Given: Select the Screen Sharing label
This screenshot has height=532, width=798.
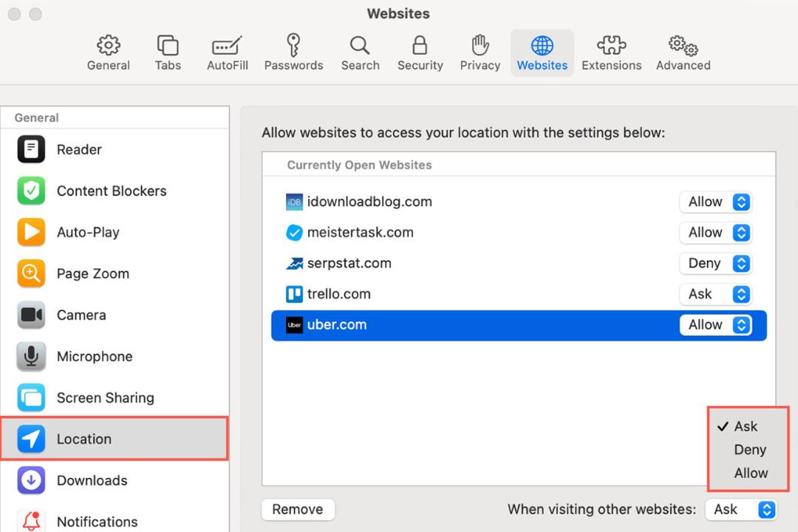Looking at the screenshot, I should [106, 398].
